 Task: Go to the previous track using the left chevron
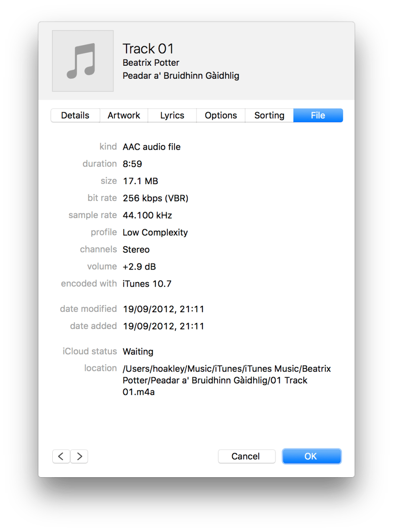(61, 456)
